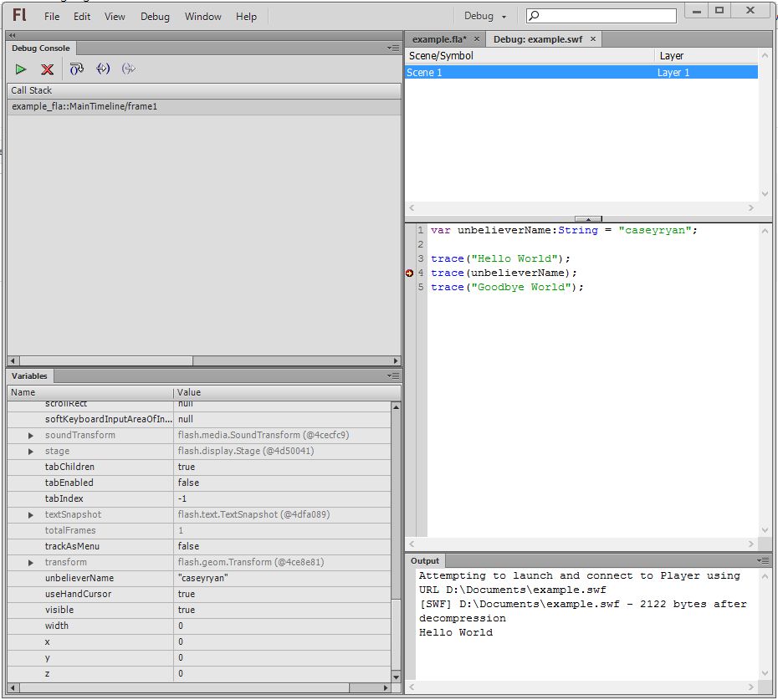
Task: Select the unbelieverName variable row
Action: point(199,579)
